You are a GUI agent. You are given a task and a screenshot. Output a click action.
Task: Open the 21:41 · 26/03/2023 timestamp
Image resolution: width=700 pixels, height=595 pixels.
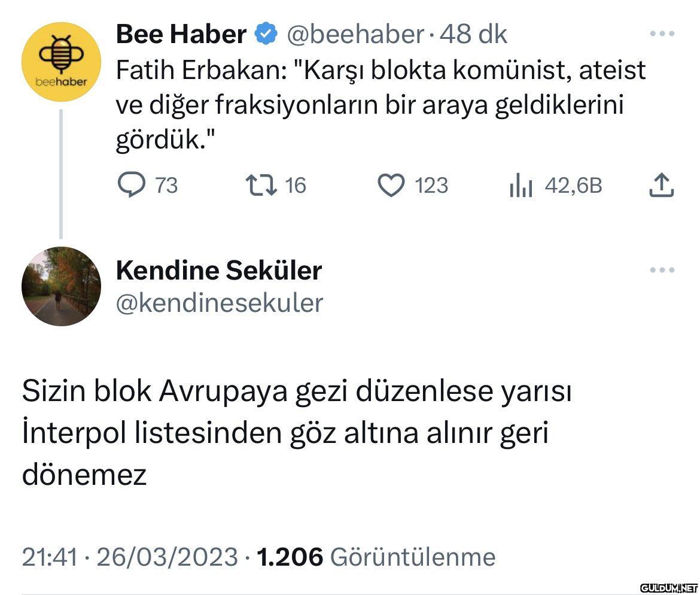click(130, 557)
